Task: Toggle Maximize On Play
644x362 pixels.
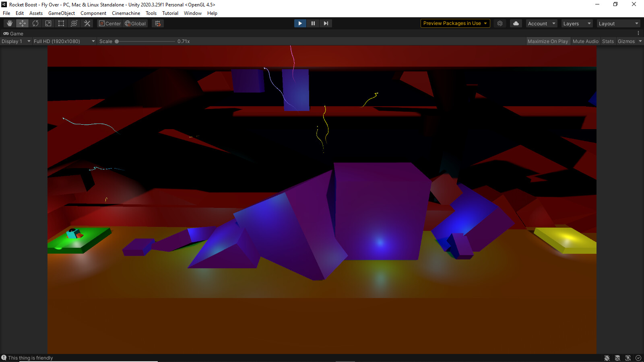Action: point(547,41)
